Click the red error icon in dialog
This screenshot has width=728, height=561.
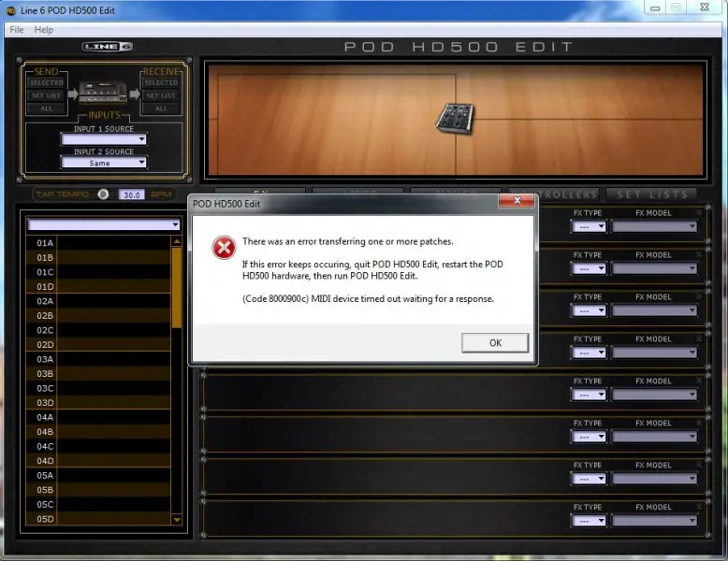click(224, 248)
